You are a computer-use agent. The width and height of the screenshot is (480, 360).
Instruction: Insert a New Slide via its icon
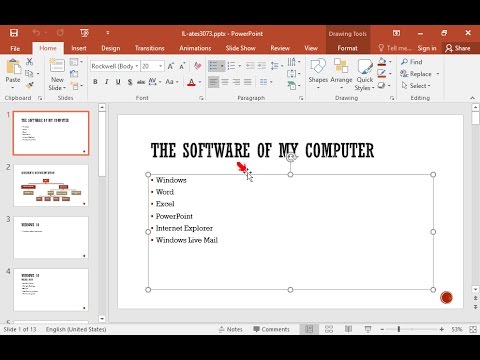point(57,66)
